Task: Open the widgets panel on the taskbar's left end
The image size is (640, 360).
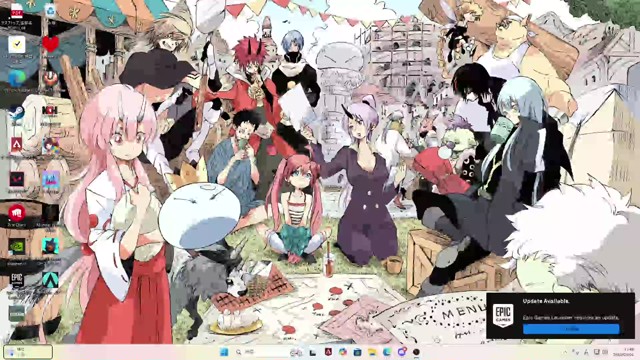Action: coord(28,352)
